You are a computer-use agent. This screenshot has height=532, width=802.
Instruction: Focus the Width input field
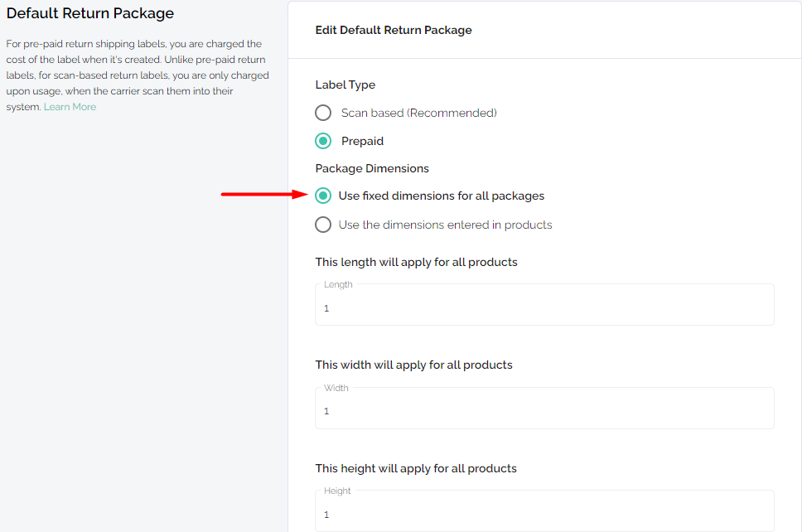[544, 411]
